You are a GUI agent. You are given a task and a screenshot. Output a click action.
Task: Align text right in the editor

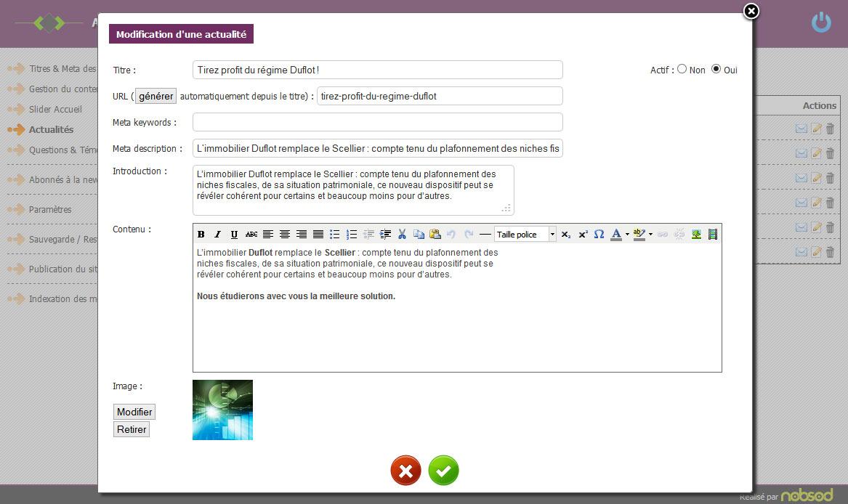(302, 234)
